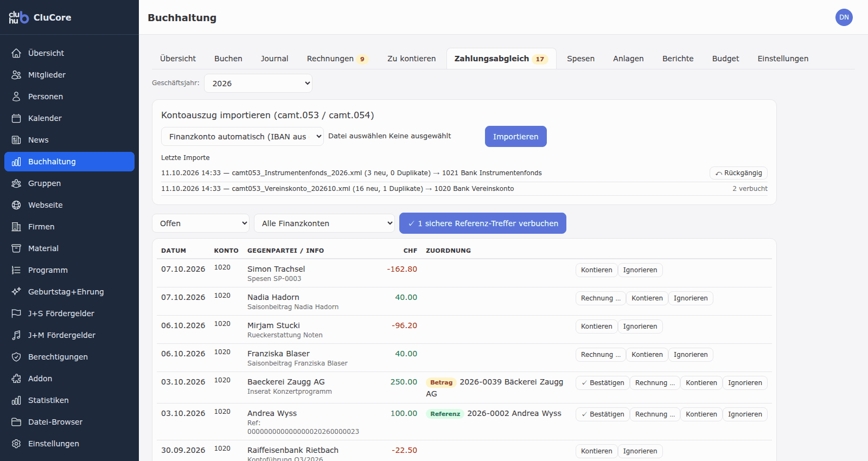
Task: Click the Geburtstag+Ehrung sparkle icon
Action: 16,292
